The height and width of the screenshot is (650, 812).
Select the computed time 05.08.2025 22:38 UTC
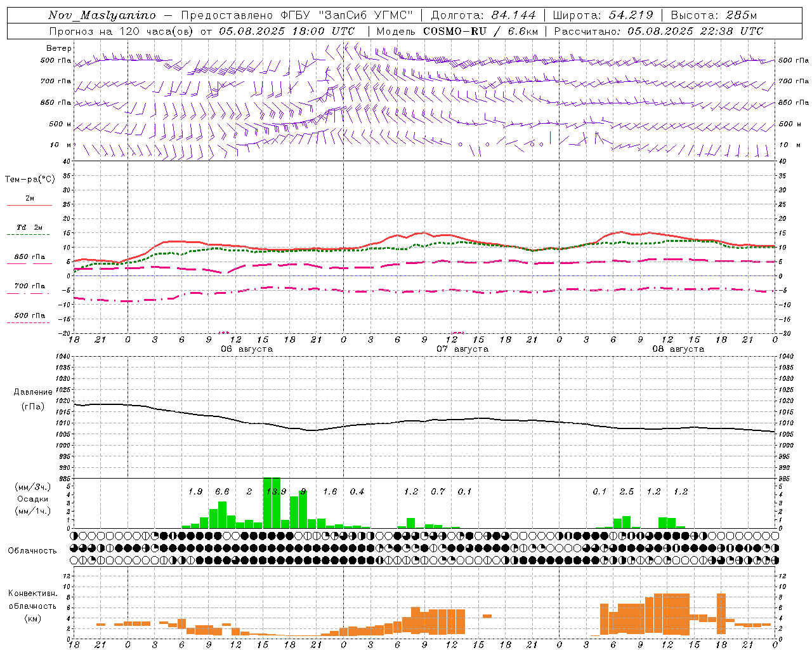point(695,31)
